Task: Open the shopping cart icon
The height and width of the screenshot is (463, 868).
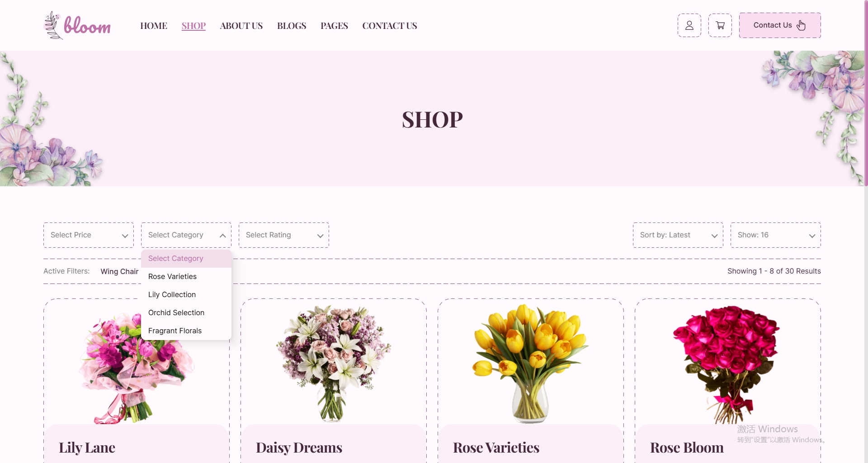Action: pyautogui.click(x=720, y=25)
